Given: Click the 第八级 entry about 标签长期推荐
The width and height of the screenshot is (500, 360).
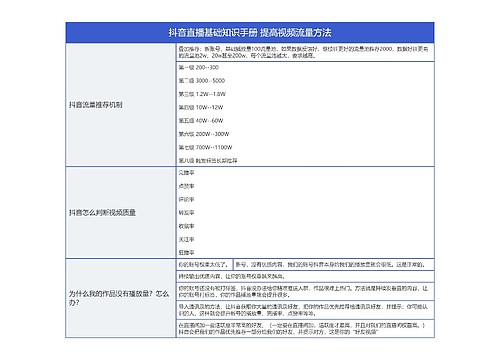Looking at the screenshot, I should 208,161.
